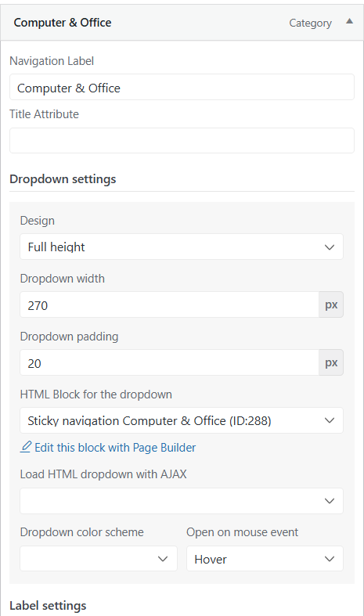This screenshot has height=616, width=364.
Task: Open the Dropdown color scheme select
Action: pos(99,559)
